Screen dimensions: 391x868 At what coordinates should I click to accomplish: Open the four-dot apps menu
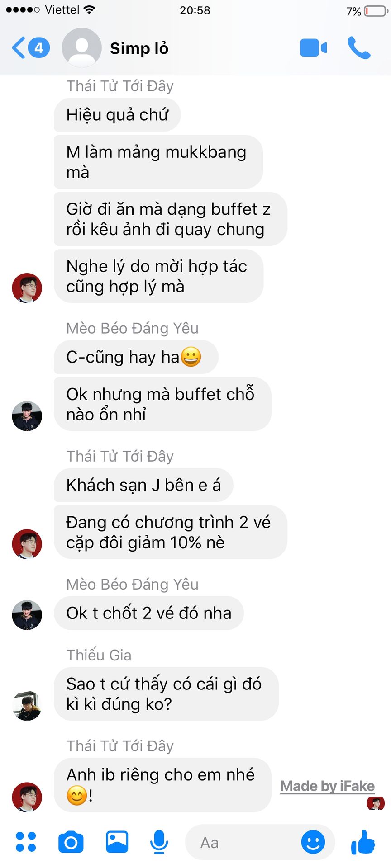[x=26, y=842]
